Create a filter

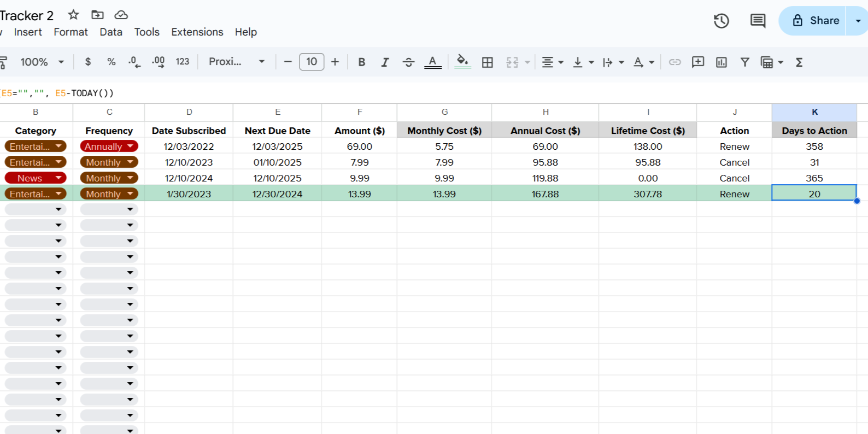coord(744,62)
